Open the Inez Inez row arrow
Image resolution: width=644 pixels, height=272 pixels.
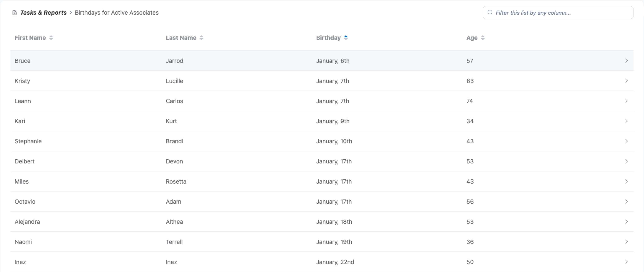[x=626, y=262]
